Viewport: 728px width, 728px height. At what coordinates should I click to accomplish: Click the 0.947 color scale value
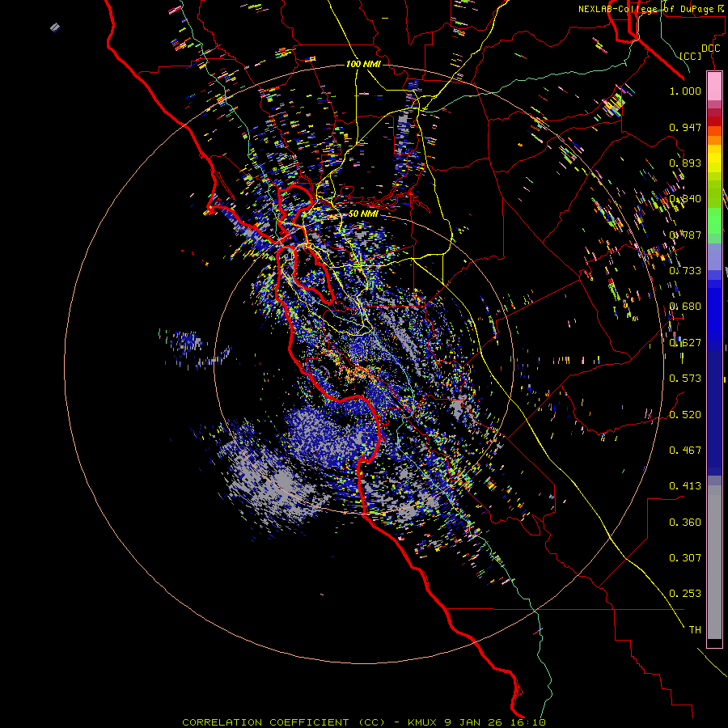[x=685, y=127]
